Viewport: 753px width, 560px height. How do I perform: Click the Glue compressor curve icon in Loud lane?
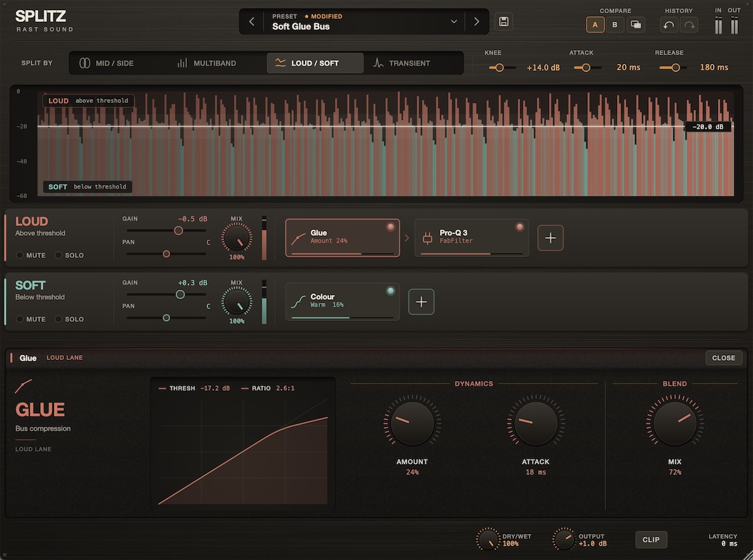click(299, 238)
